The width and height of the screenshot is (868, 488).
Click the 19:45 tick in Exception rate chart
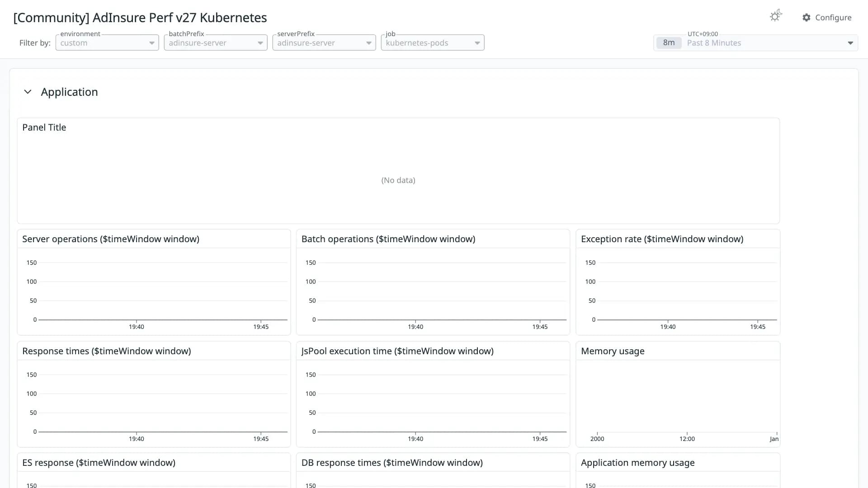[758, 327]
